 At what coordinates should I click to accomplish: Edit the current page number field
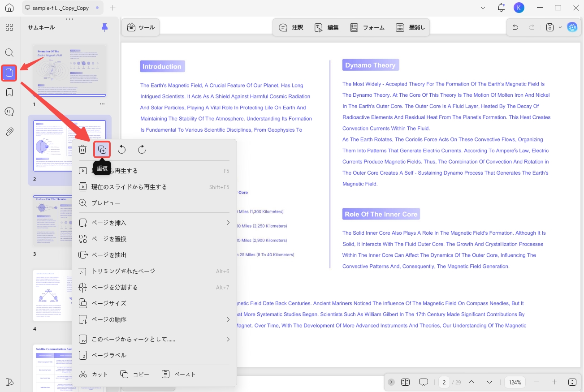[444, 382]
